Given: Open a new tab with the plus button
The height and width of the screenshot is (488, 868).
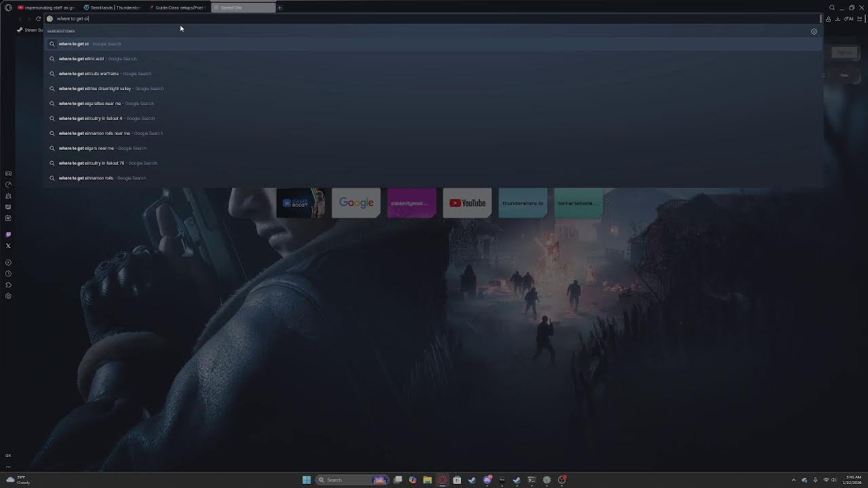Looking at the screenshot, I should point(279,7).
